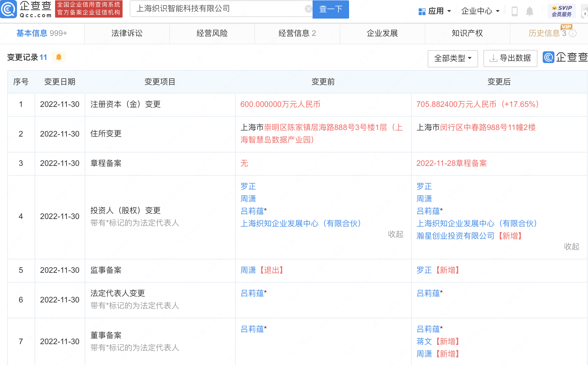The width and height of the screenshot is (588, 365).
Task: Switch to 企业发展 tab
Action: pyautogui.click(x=382, y=33)
